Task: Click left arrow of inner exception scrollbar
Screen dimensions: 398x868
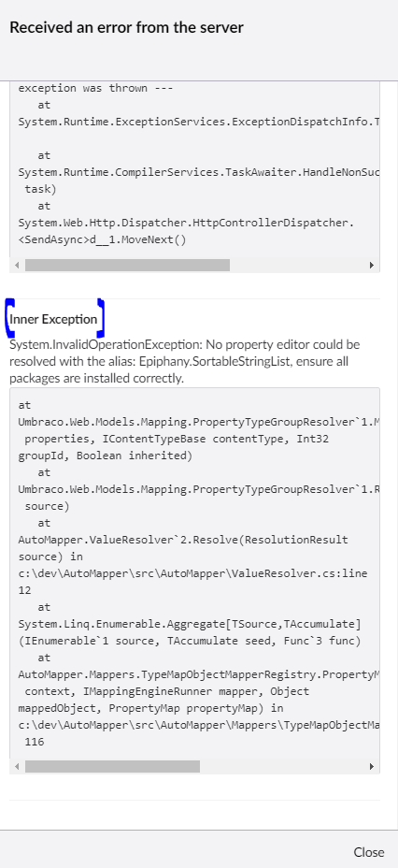Action: click(17, 767)
